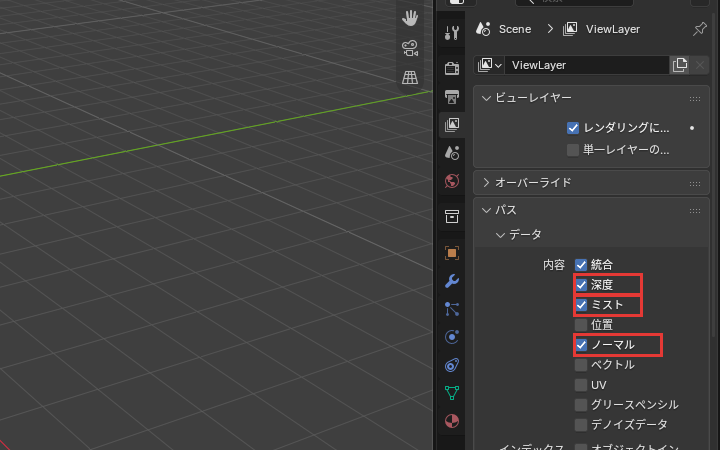Click the ViewLayer icon in breadcrumb

click(x=570, y=29)
